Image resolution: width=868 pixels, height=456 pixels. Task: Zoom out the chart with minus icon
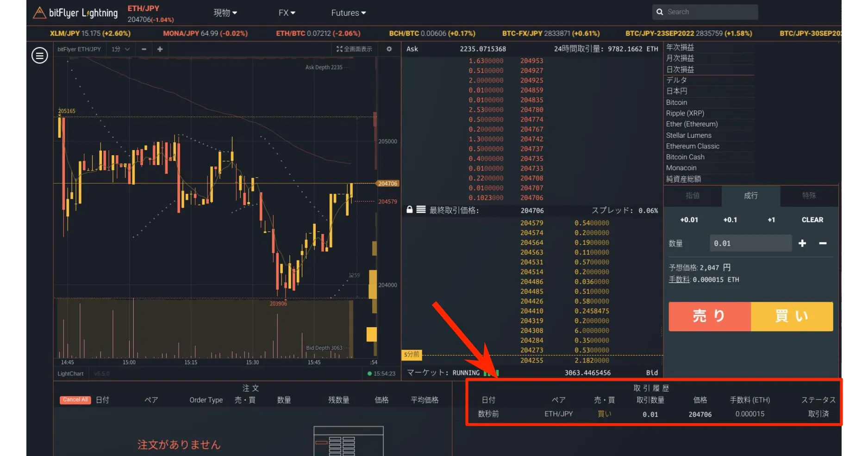point(144,49)
